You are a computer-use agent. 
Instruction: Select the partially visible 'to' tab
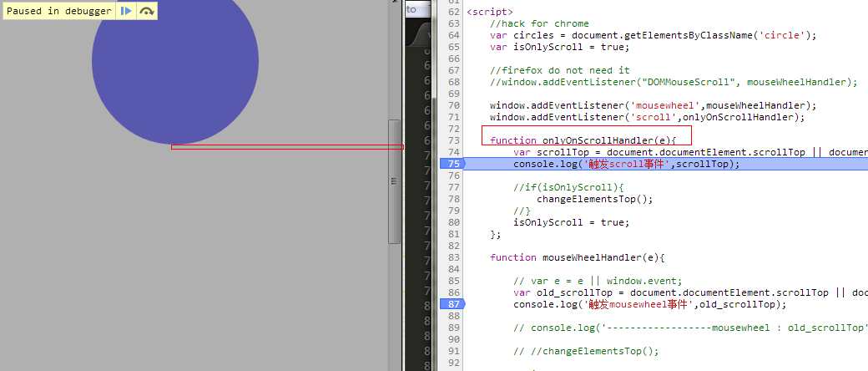tap(411, 10)
